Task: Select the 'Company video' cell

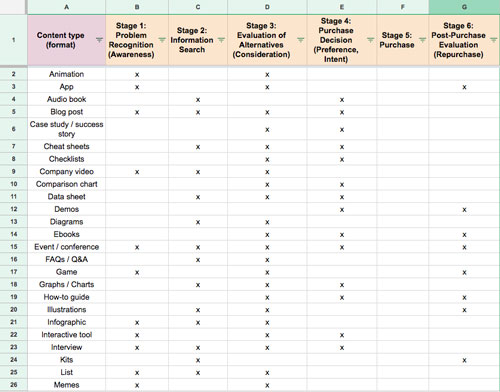Action: click(66, 172)
